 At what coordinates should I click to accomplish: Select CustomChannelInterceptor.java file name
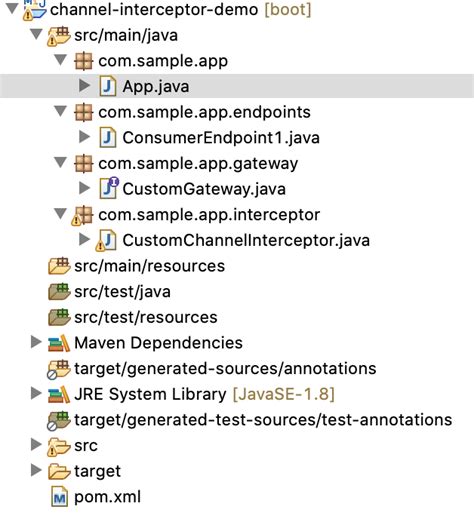[x=246, y=240]
